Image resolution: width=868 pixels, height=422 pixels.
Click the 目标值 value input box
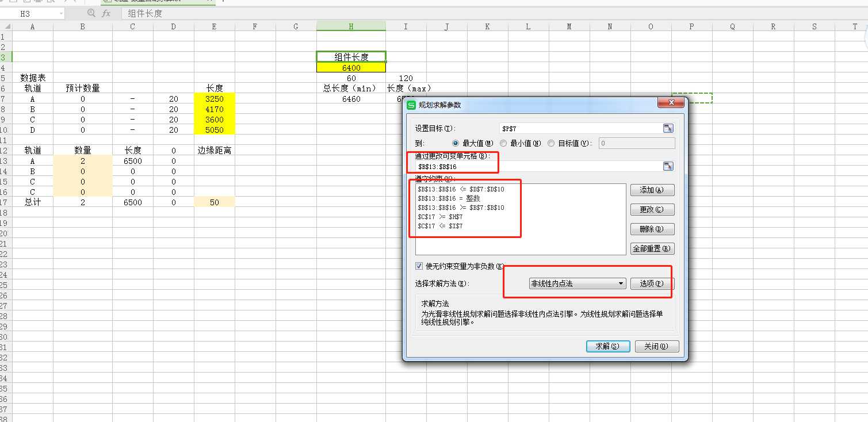(x=637, y=143)
